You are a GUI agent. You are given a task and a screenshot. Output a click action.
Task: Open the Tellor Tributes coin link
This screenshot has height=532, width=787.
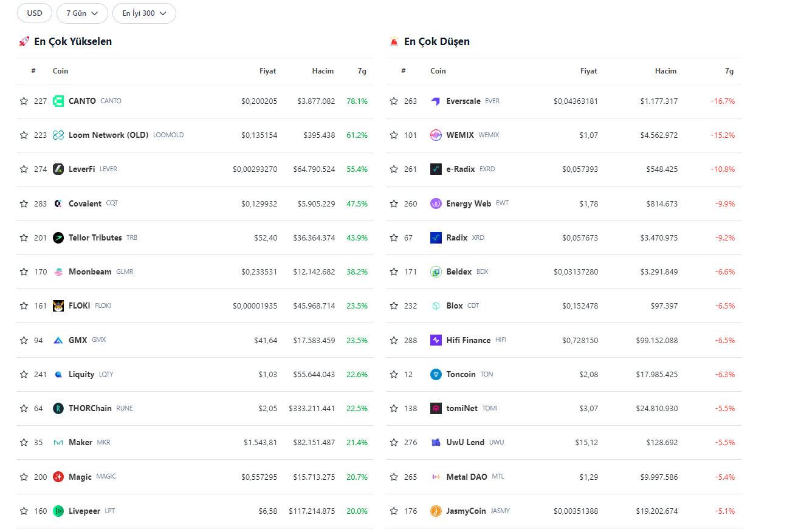click(95, 238)
